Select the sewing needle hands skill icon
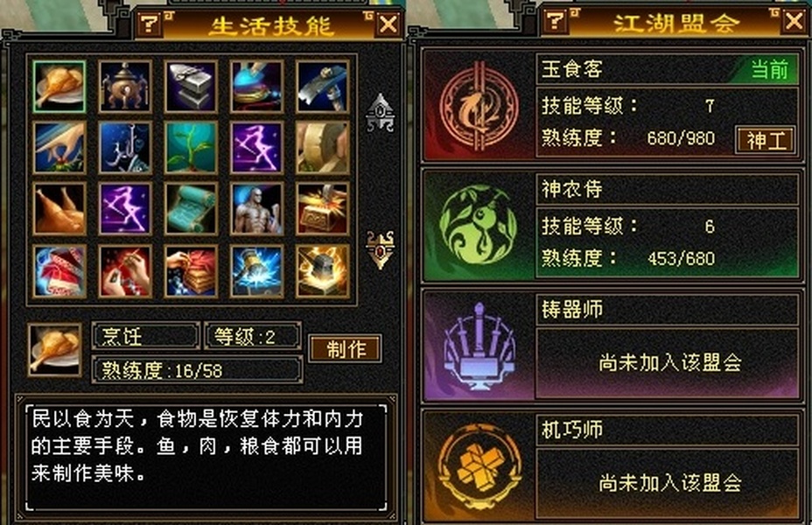 [125, 271]
